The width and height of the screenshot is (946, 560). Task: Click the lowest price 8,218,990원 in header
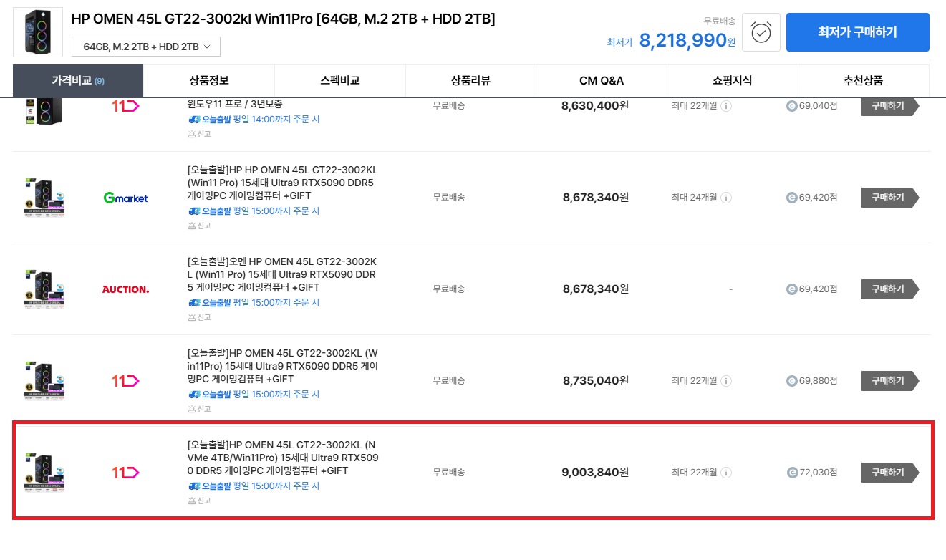click(x=687, y=41)
